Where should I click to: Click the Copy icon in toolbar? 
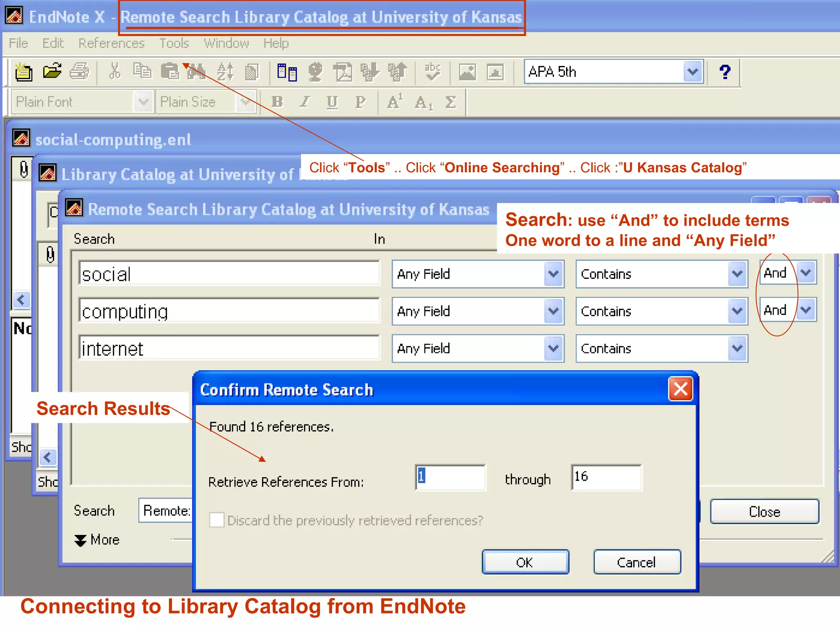coord(142,71)
